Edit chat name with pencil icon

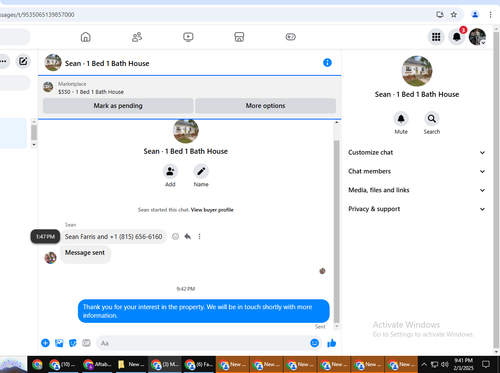(x=201, y=171)
